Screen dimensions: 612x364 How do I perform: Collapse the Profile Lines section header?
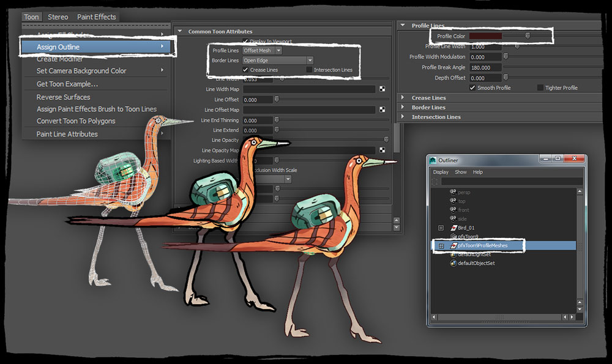(403, 25)
